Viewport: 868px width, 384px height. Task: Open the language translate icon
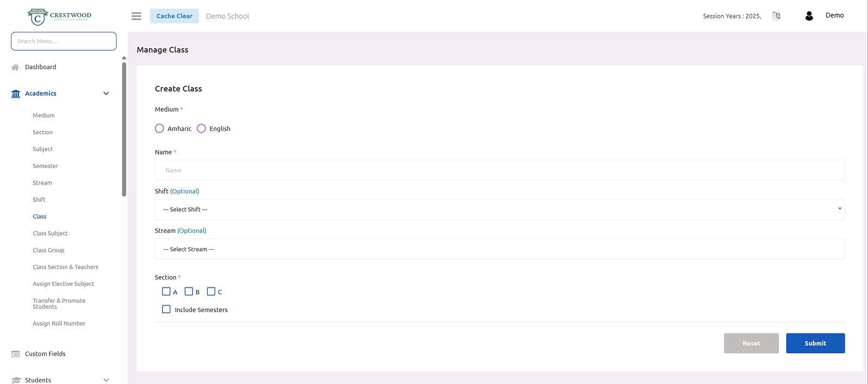click(776, 16)
